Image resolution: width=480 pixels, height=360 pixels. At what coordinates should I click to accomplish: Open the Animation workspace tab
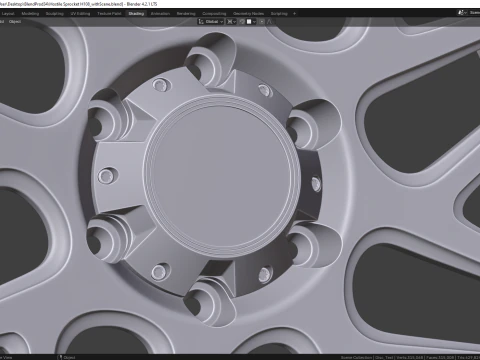point(160,14)
